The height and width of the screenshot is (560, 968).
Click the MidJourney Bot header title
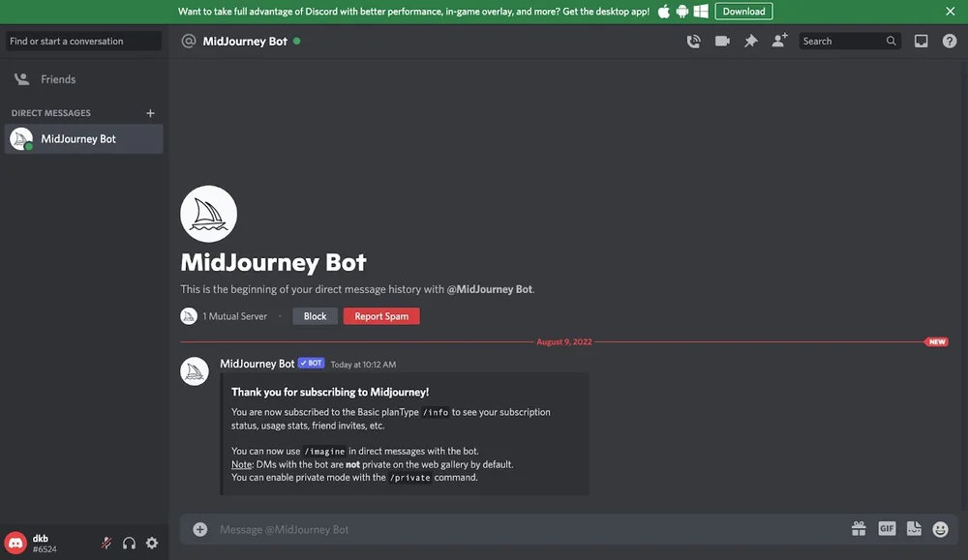click(245, 42)
